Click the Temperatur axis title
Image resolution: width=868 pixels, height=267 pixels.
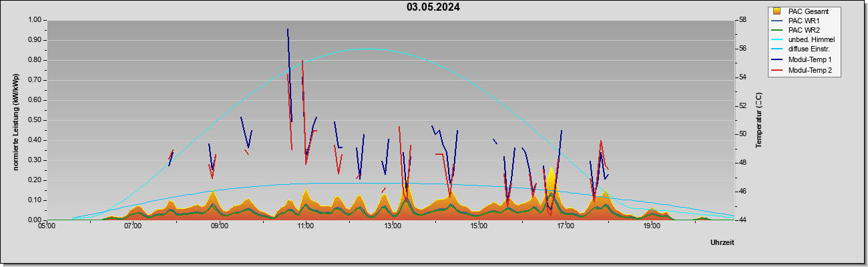coord(758,120)
